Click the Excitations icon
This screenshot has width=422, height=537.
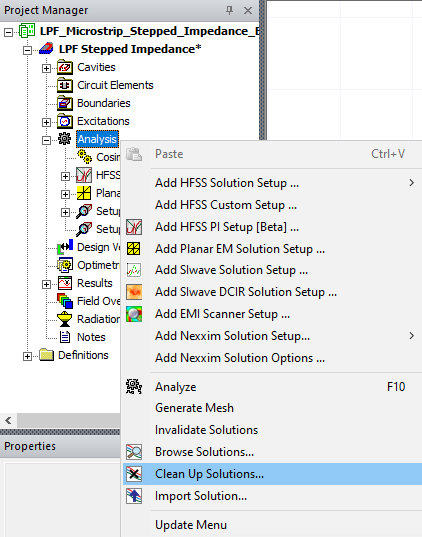[65, 121]
